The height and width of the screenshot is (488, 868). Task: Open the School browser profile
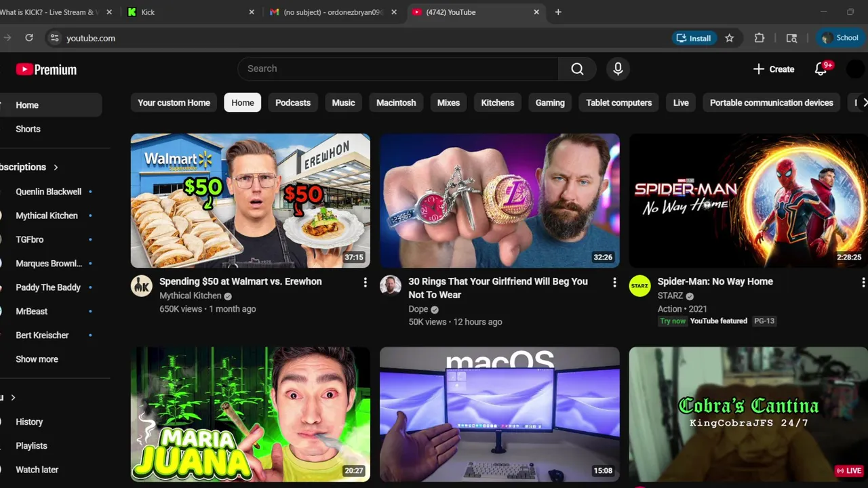click(840, 38)
